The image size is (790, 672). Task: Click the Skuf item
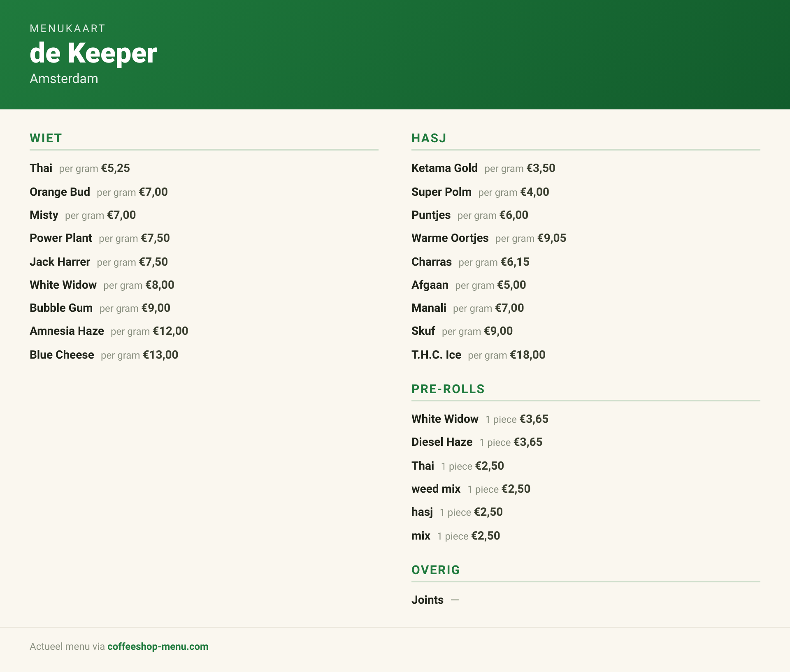click(x=423, y=331)
